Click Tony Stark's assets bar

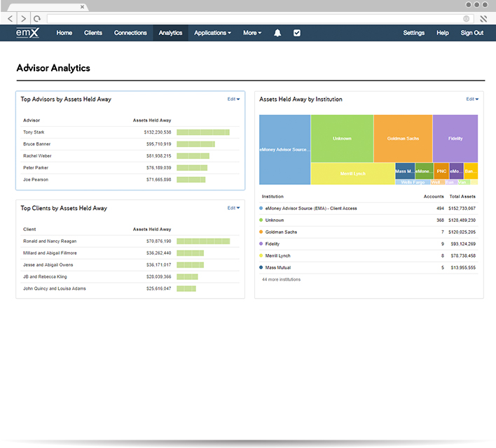(x=203, y=132)
